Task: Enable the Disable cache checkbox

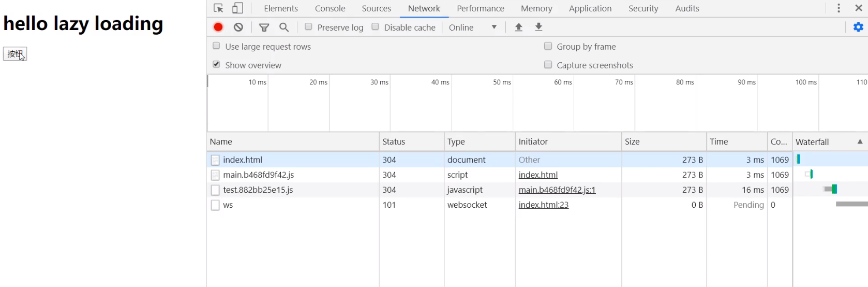Action: coord(375,26)
